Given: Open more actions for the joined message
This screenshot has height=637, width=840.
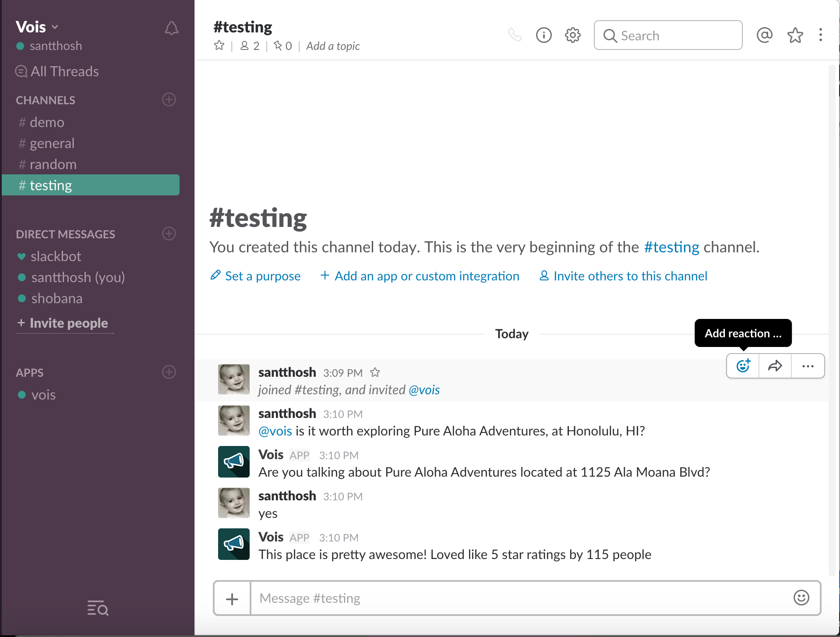Looking at the screenshot, I should 808,366.
